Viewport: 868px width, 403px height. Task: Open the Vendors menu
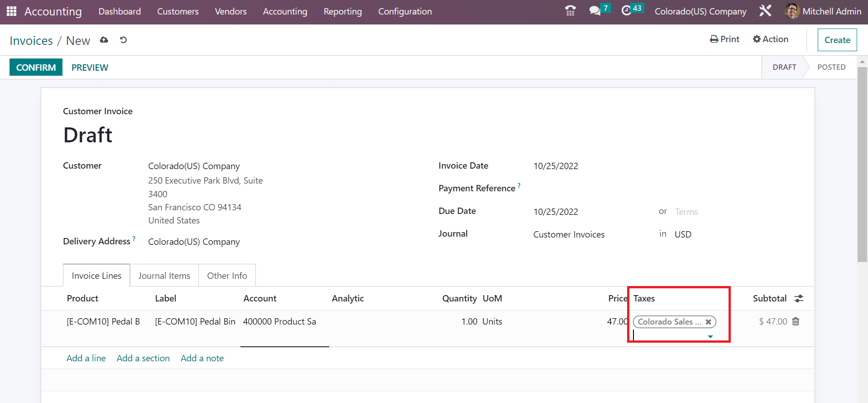[231, 11]
